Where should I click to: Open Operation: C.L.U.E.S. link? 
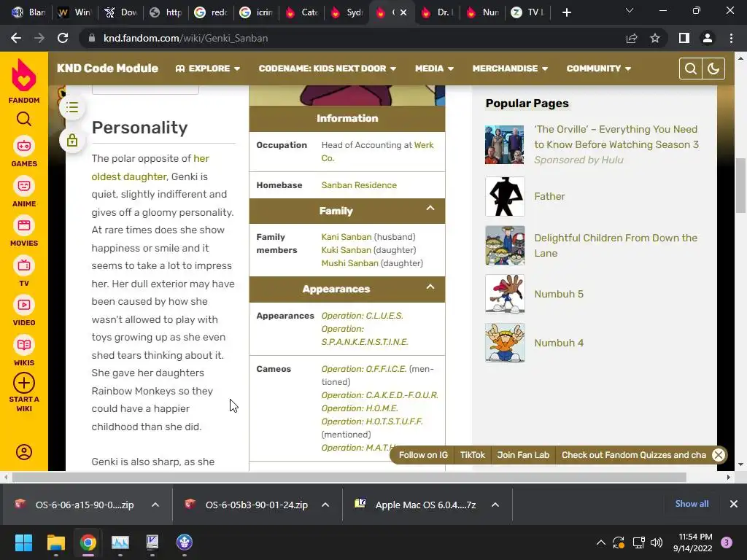[x=362, y=316]
